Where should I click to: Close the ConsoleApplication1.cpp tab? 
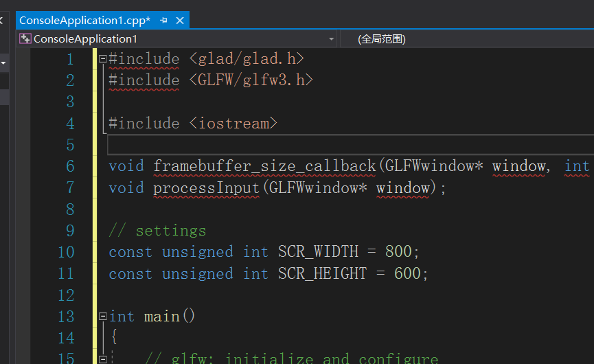tap(180, 21)
